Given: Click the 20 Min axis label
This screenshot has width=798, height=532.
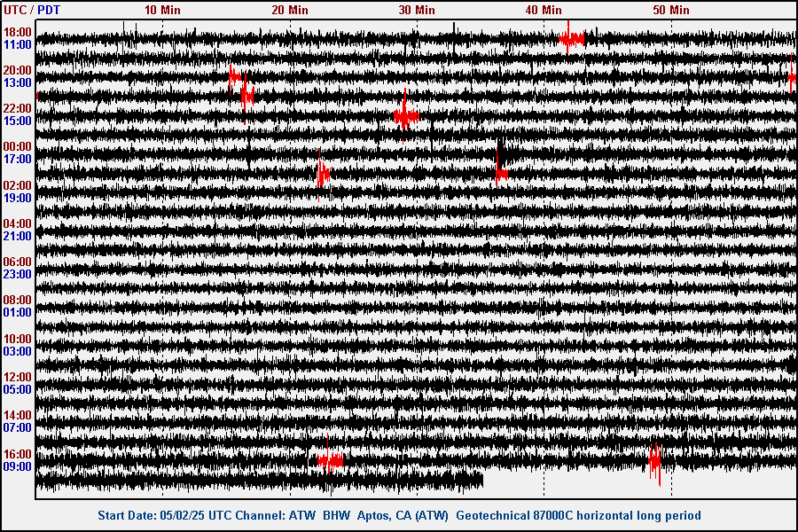Looking at the screenshot, I should pos(290,10).
